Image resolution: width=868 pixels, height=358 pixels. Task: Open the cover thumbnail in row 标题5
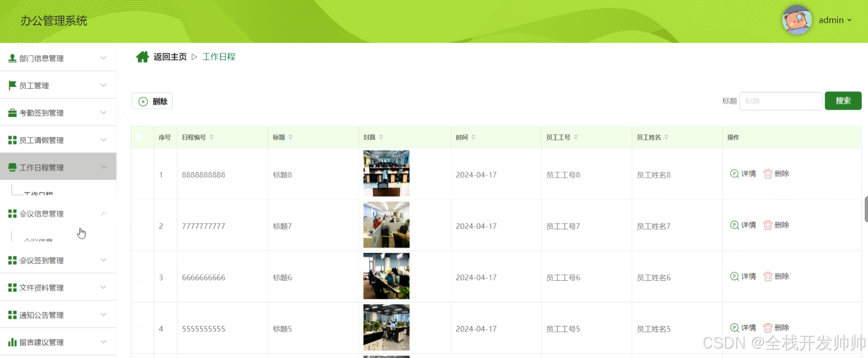(386, 327)
